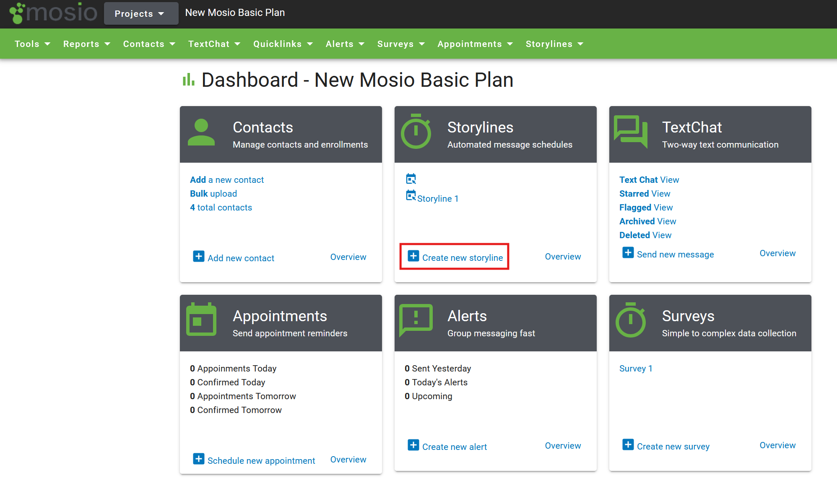Click the TextChat card heading
The width and height of the screenshot is (837, 504).
point(692,127)
